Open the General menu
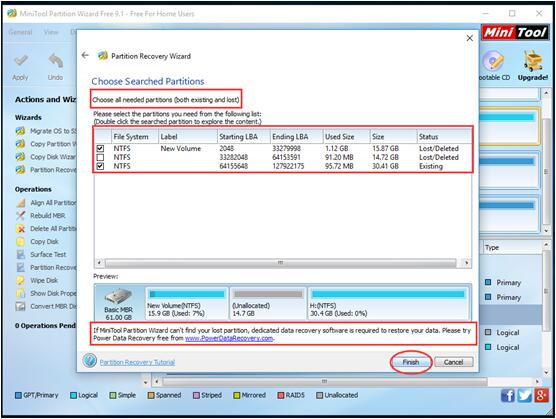556x419 pixels. pyautogui.click(x=20, y=32)
